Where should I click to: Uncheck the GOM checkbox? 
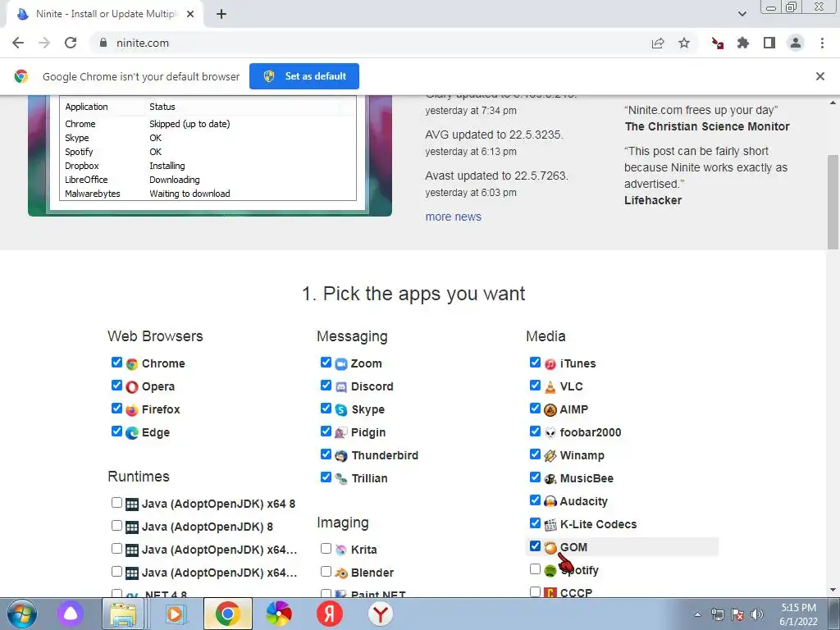click(x=535, y=546)
